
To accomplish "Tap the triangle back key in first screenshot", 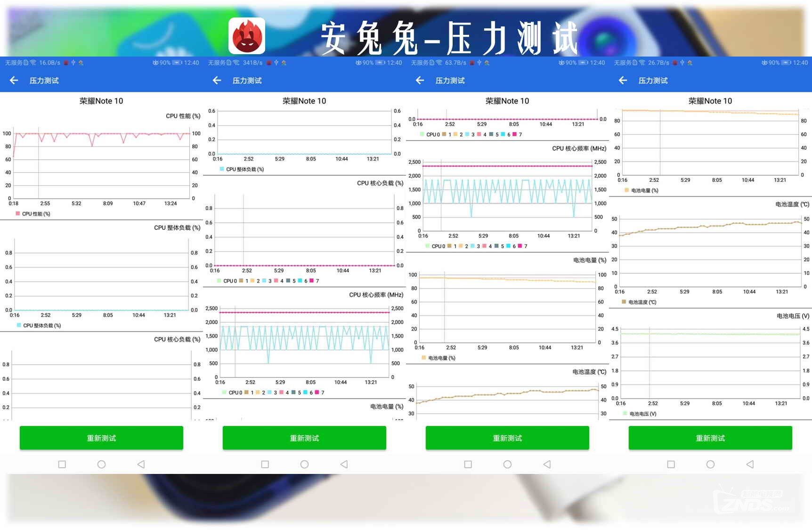I will 141,464.
